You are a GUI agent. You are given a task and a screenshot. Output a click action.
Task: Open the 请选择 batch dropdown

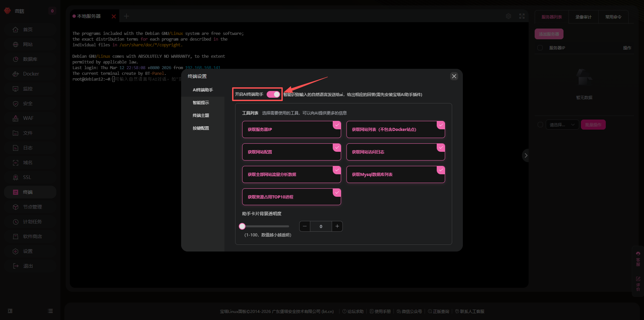562,125
